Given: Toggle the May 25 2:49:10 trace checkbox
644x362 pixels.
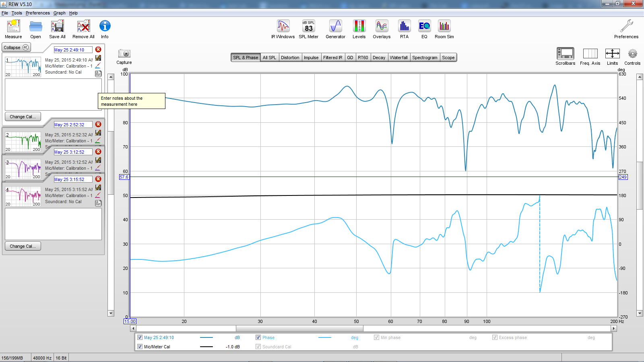Looking at the screenshot, I should 140,337.
